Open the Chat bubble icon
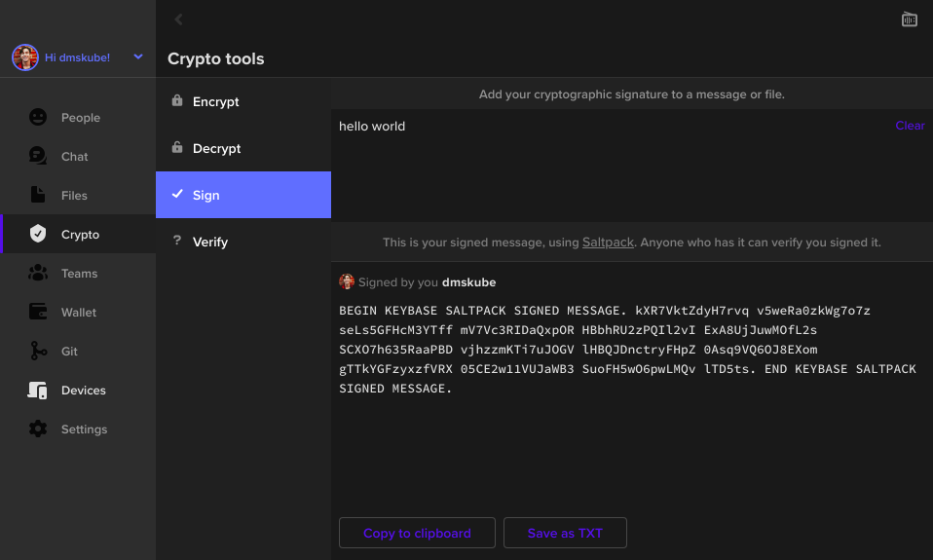The image size is (933, 560). pyautogui.click(x=37, y=156)
